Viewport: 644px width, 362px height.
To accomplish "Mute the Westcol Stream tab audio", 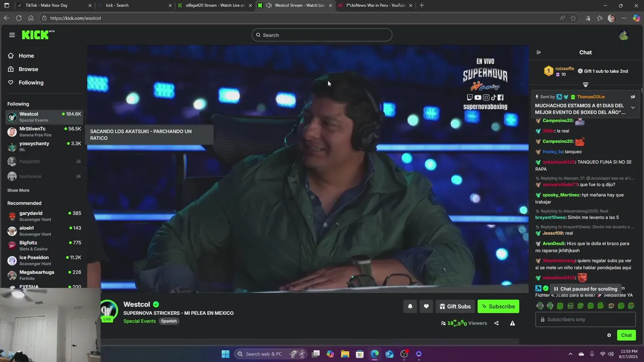I will point(269,6).
